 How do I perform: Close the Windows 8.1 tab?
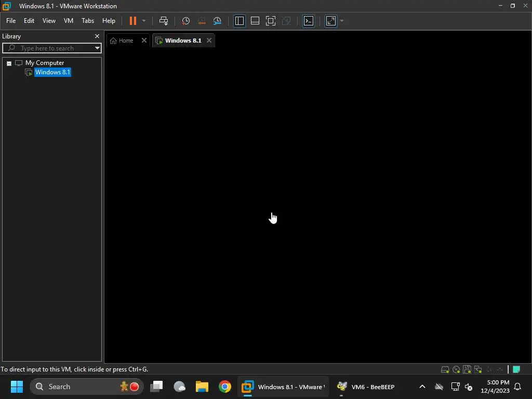click(x=209, y=41)
